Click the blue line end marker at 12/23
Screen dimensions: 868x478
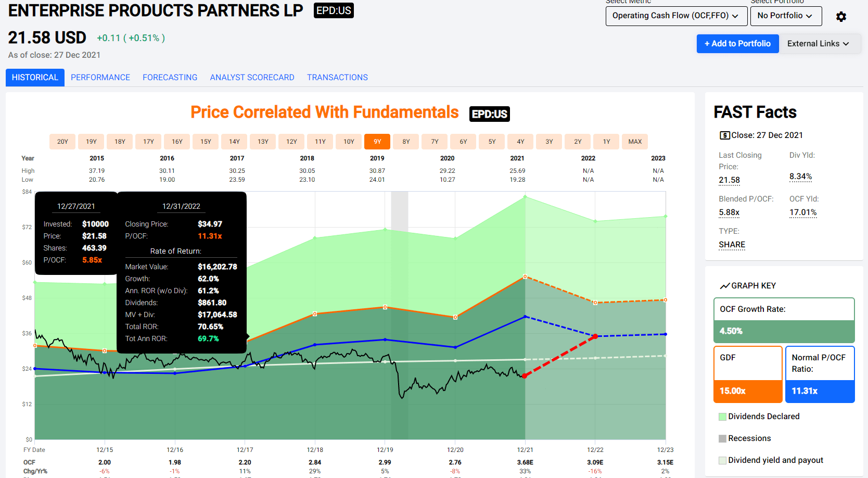click(x=666, y=334)
